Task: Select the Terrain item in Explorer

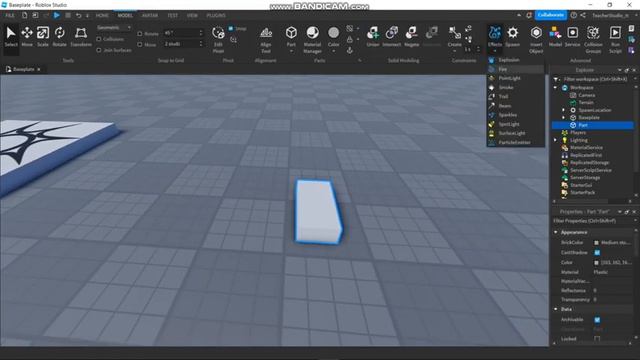Action: [x=586, y=102]
